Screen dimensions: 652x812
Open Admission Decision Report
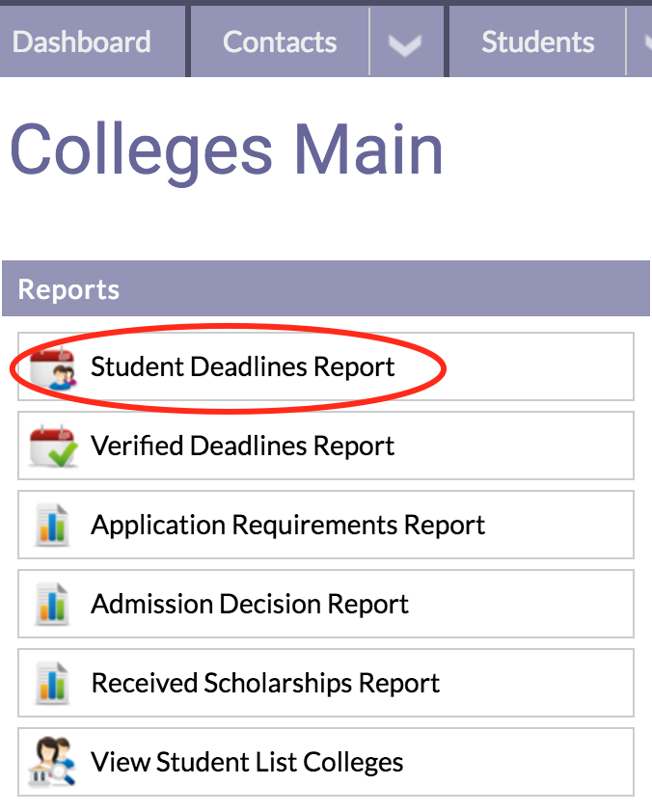tap(250, 605)
